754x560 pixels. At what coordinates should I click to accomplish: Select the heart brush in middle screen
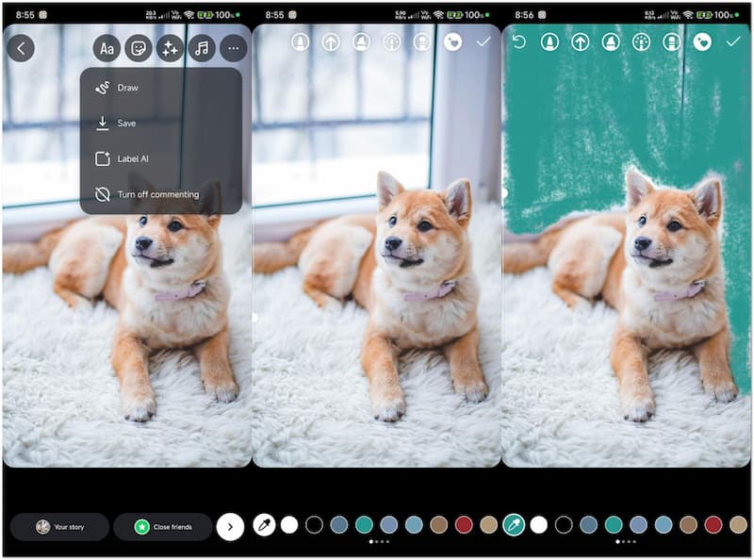[452, 42]
